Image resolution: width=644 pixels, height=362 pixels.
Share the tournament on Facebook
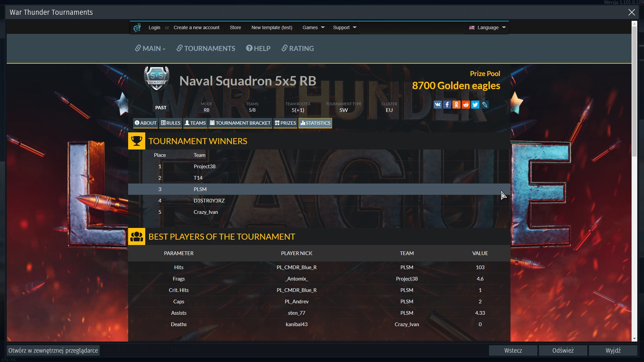point(447,105)
